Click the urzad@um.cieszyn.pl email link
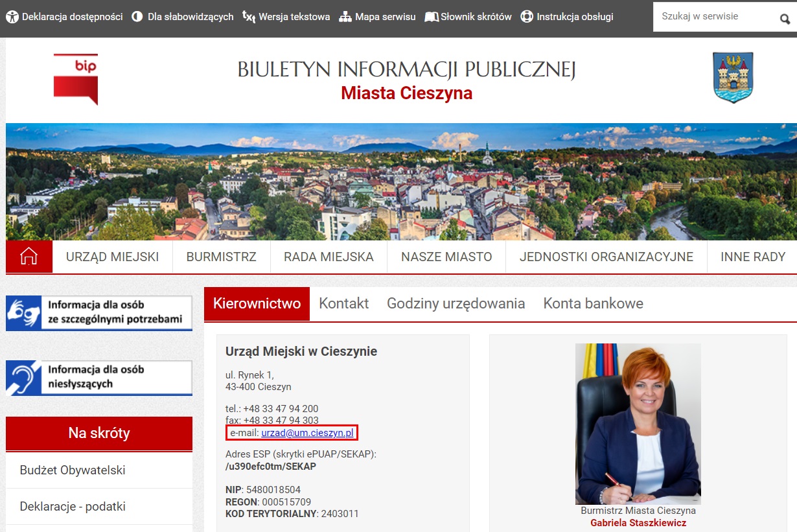Image resolution: width=797 pixels, height=532 pixels. (x=307, y=432)
